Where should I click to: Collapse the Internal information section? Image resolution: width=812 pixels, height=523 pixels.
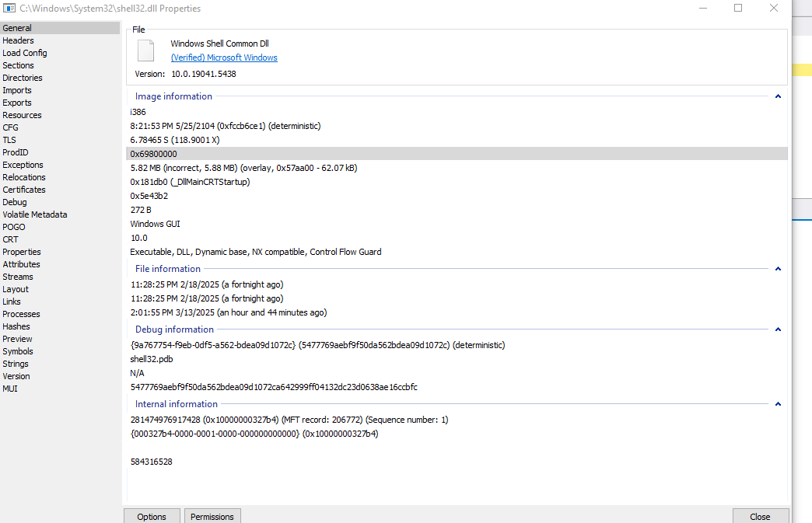(777, 403)
